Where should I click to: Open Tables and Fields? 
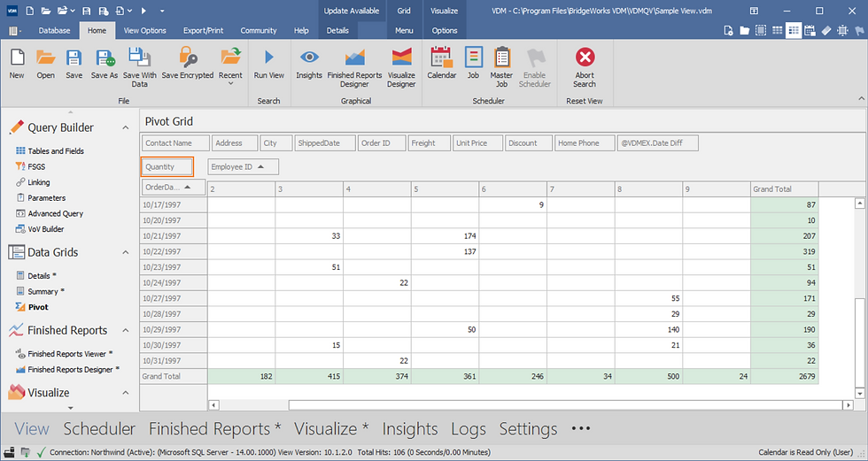tap(50, 151)
